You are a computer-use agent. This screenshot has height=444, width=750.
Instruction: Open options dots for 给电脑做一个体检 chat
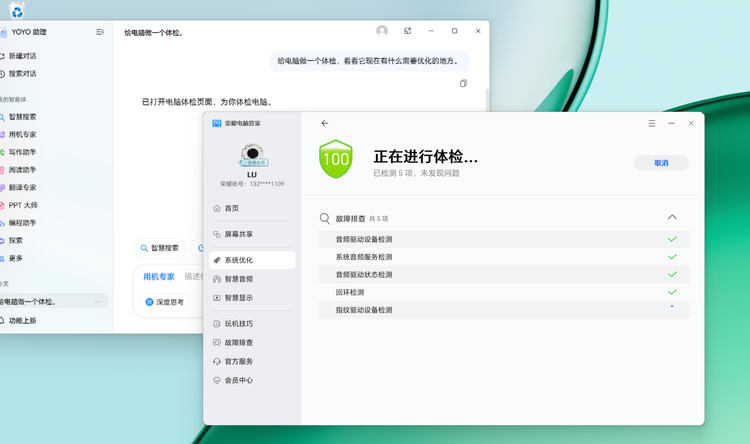pos(98,302)
